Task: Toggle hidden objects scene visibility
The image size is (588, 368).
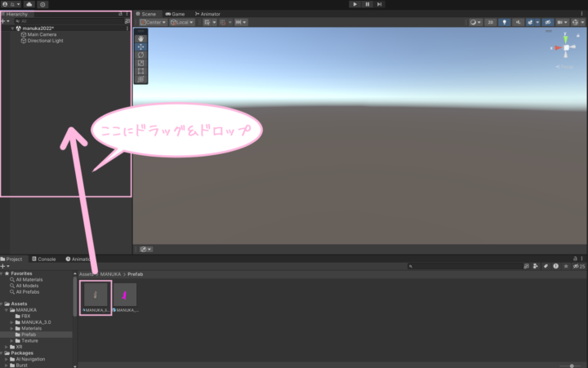Action: tap(548, 22)
